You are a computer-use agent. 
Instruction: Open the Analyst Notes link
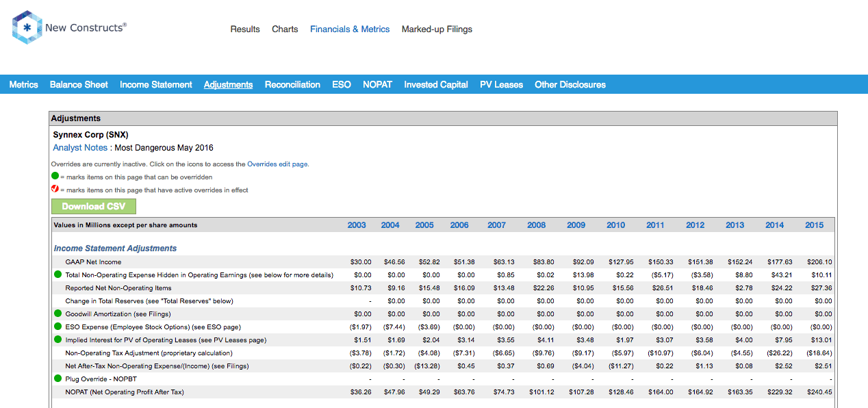coord(80,148)
